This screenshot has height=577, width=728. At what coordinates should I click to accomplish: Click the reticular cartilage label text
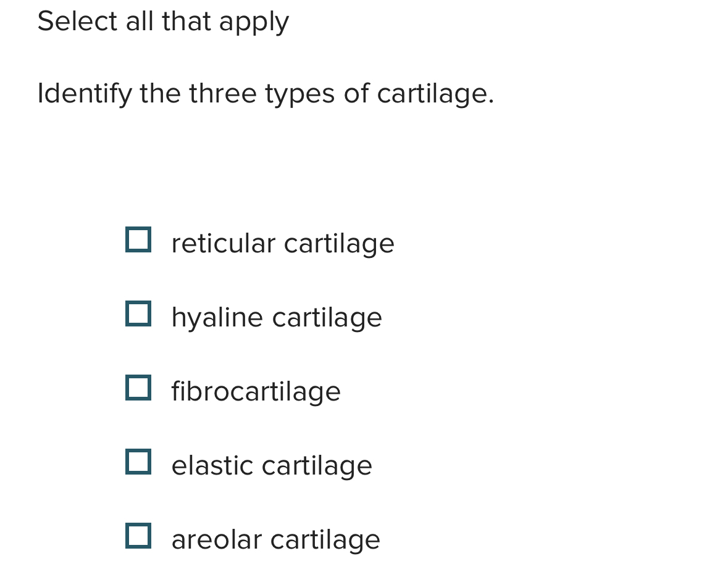(283, 243)
